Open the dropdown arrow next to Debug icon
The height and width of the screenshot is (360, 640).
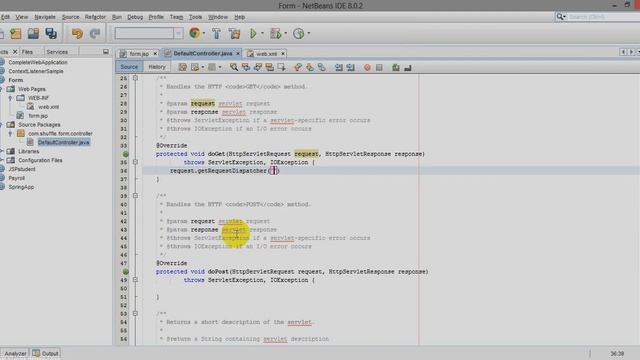[285, 33]
